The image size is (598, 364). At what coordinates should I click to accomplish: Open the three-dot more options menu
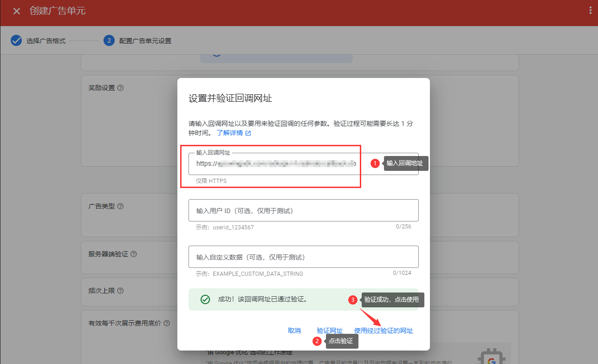pos(590,11)
